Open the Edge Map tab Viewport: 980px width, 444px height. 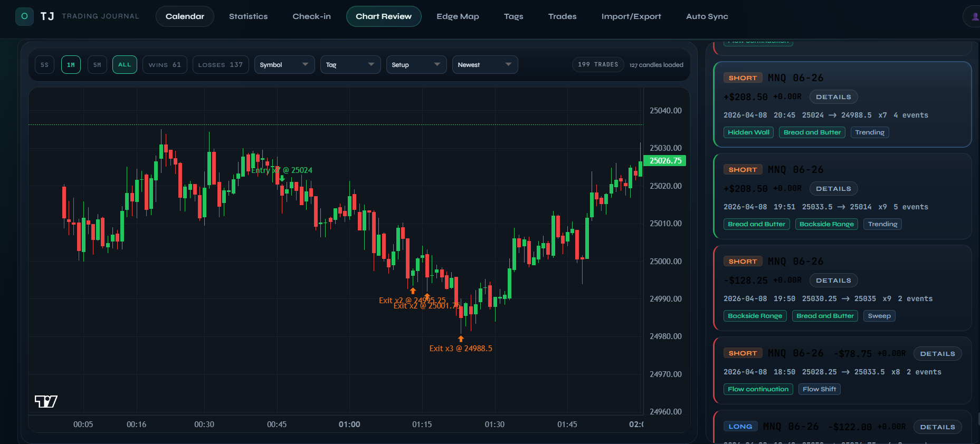(458, 16)
